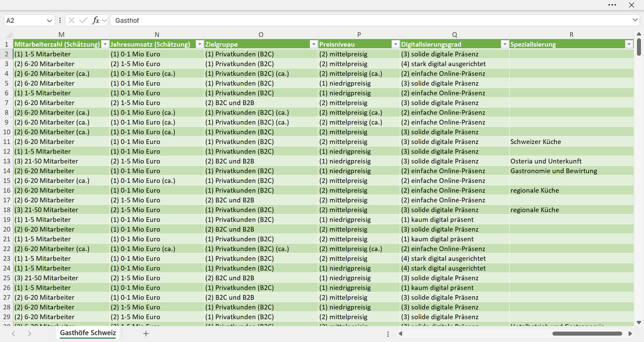Image resolution: width=644 pixels, height=342 pixels.
Task: Open the Spezialisierung filter dropdown
Action: [629, 44]
